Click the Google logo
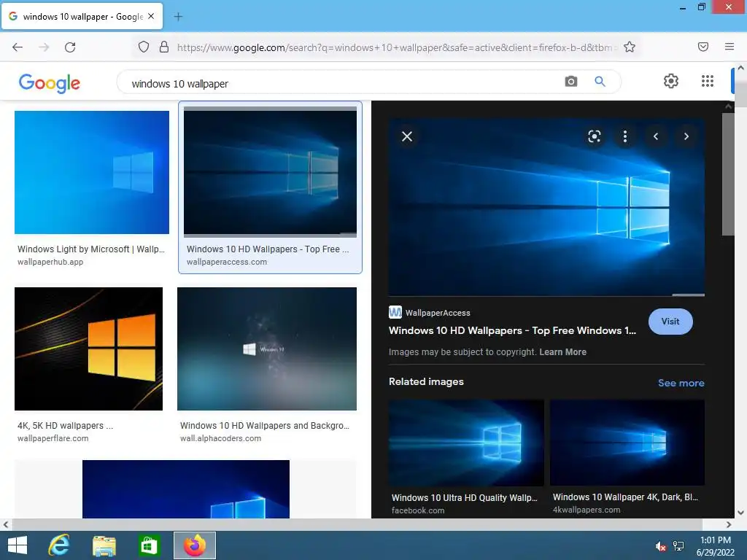747x560 pixels. (50, 83)
